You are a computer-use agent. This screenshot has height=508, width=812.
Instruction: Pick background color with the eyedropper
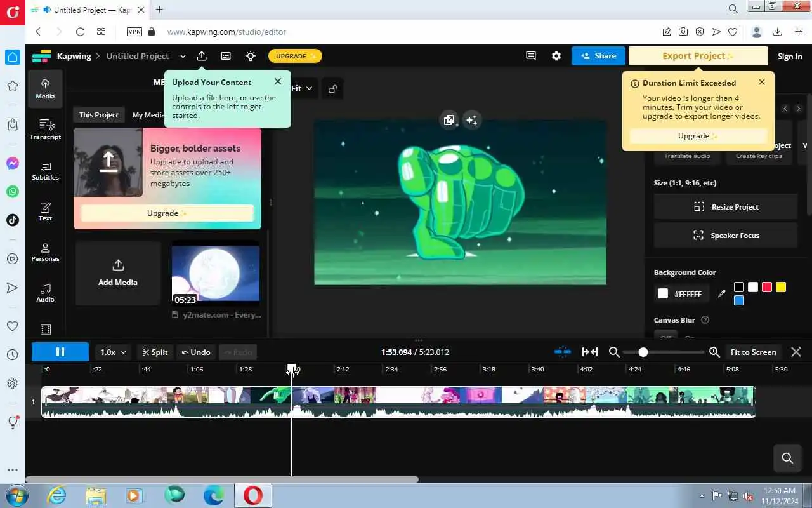[721, 293]
